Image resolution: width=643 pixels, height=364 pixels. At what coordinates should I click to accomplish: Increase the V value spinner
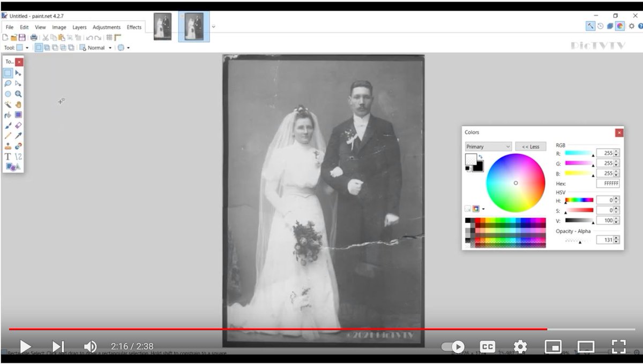click(x=617, y=218)
